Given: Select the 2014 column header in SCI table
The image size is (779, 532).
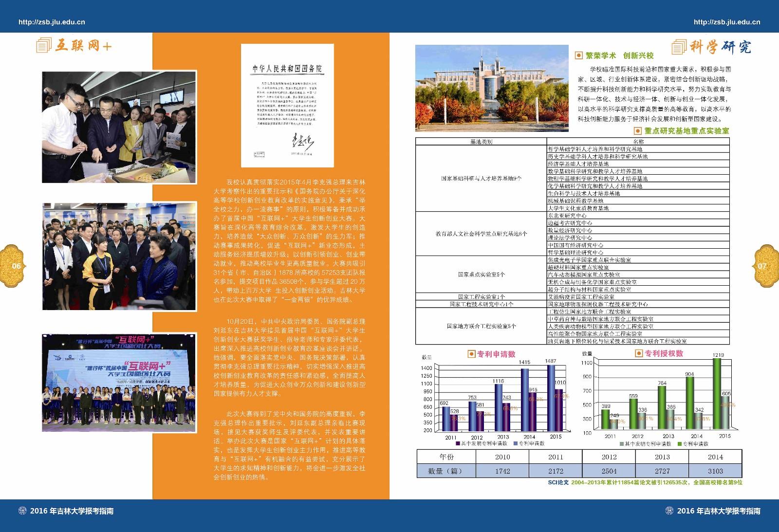Looking at the screenshot, I should tap(715, 457).
